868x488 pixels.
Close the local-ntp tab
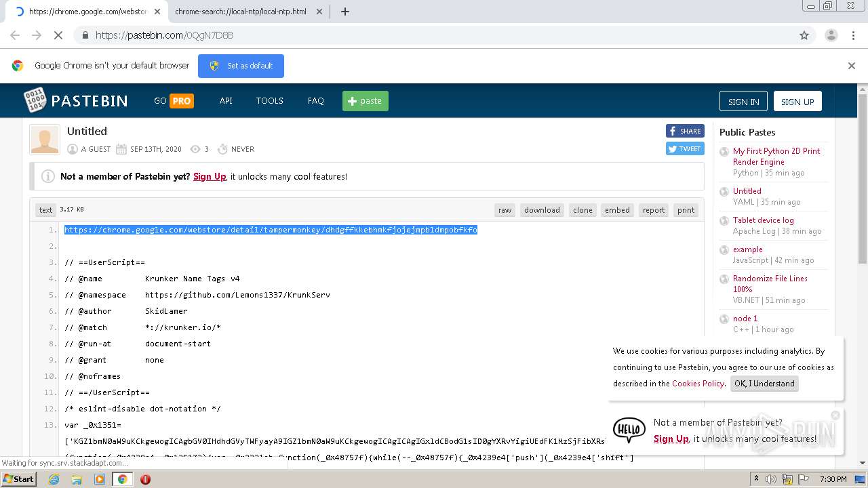tap(320, 12)
